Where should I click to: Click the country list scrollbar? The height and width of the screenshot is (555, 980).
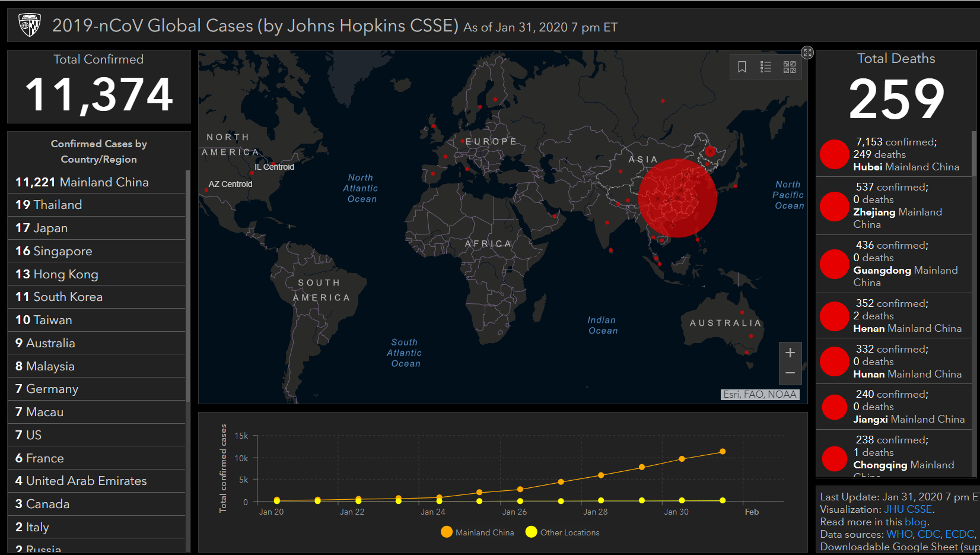pos(188,285)
